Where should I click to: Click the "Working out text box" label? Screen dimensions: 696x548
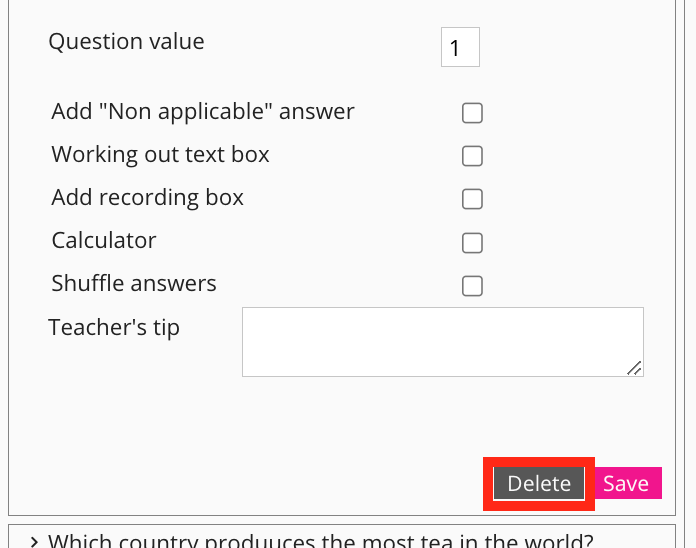pos(160,155)
